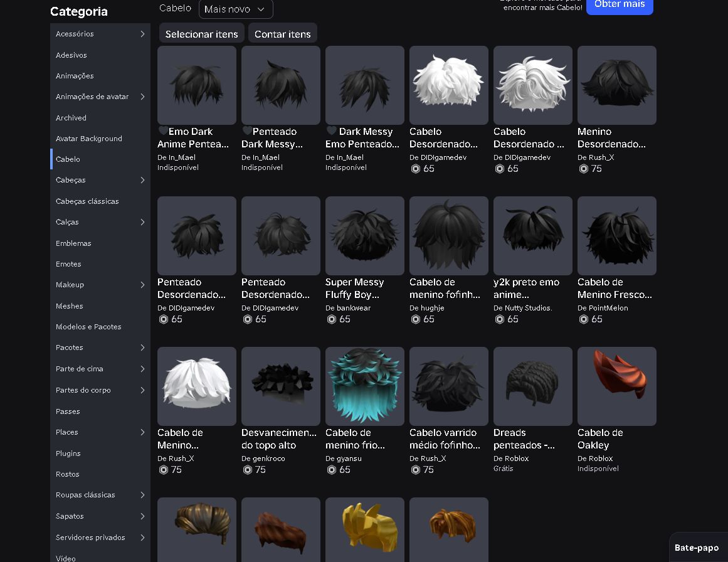
Task: Open the Cabelo de Oakley thumbnail
Action: [617, 386]
